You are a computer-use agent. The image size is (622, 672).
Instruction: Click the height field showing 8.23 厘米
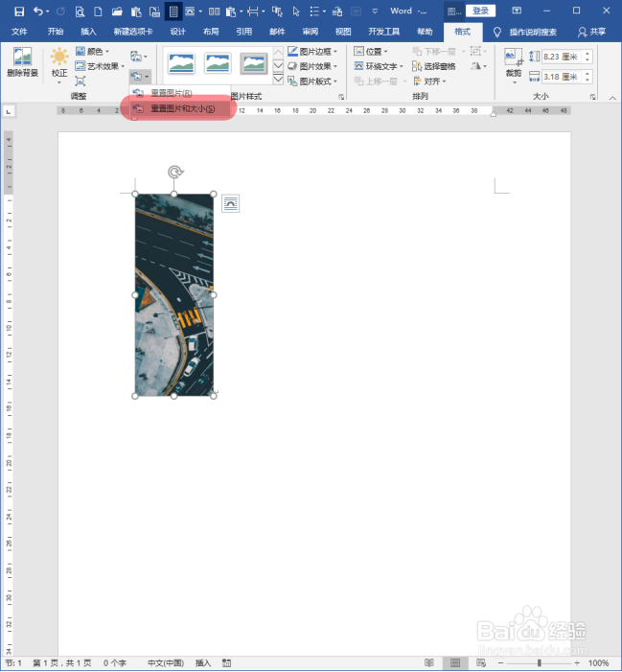coord(562,57)
